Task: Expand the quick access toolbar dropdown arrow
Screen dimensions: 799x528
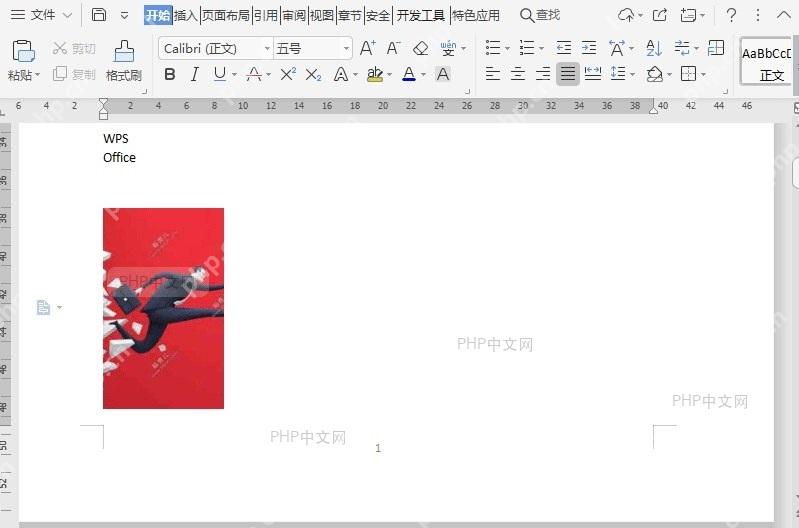Action: pyautogui.click(x=124, y=15)
